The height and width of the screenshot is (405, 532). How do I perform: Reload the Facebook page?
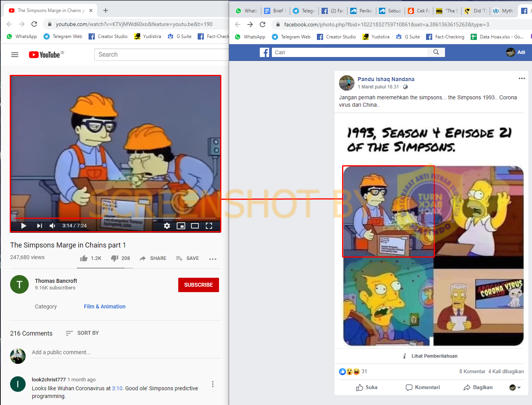click(x=263, y=24)
